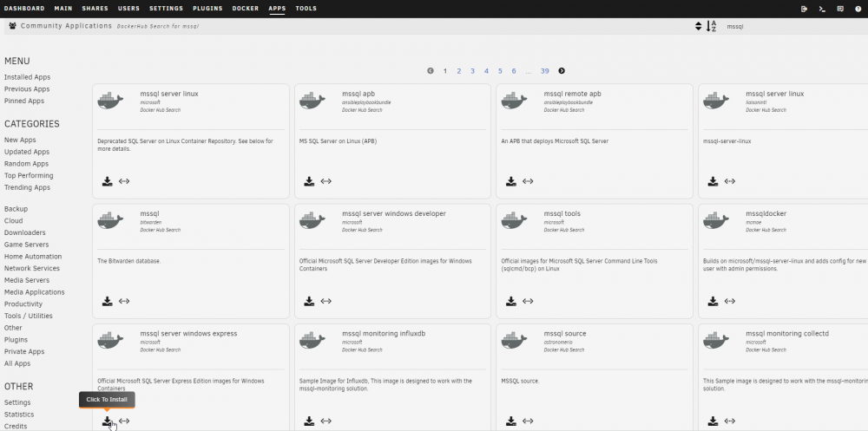This screenshot has height=431, width=868.
Task: Open Docker Hub link for mssql apb
Action: click(326, 181)
